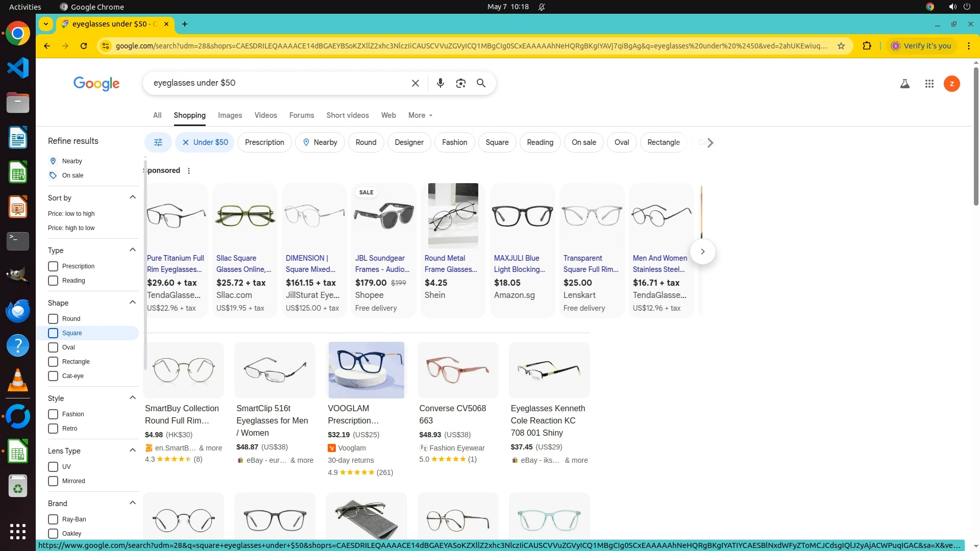Switch to the Images tab

coord(230,115)
